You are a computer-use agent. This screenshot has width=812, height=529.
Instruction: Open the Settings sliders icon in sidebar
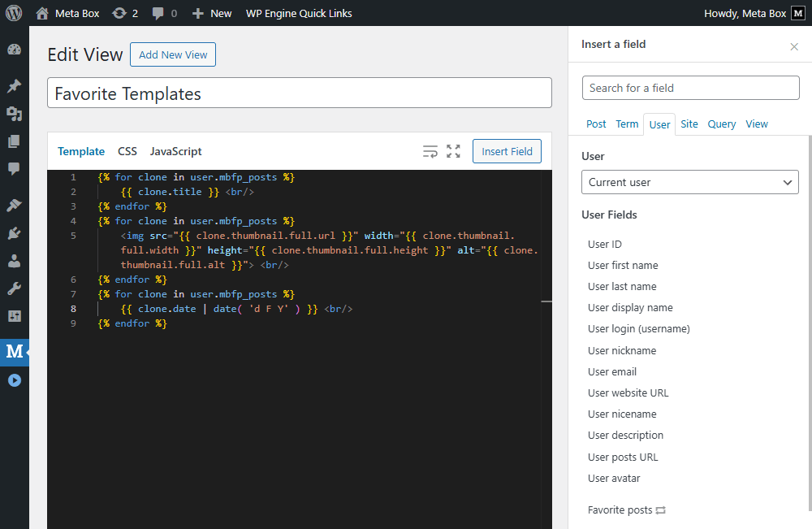[14, 316]
